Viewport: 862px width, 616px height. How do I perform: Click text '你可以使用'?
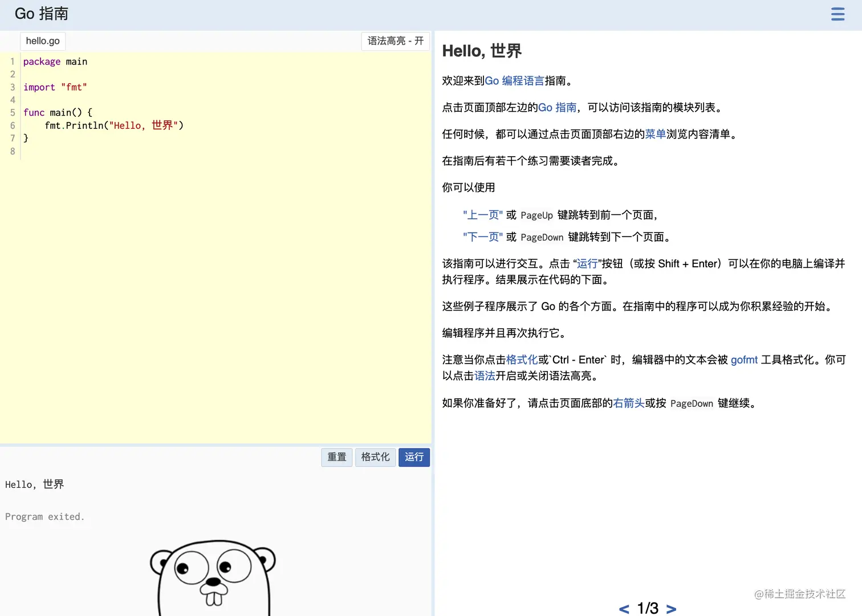point(469,188)
